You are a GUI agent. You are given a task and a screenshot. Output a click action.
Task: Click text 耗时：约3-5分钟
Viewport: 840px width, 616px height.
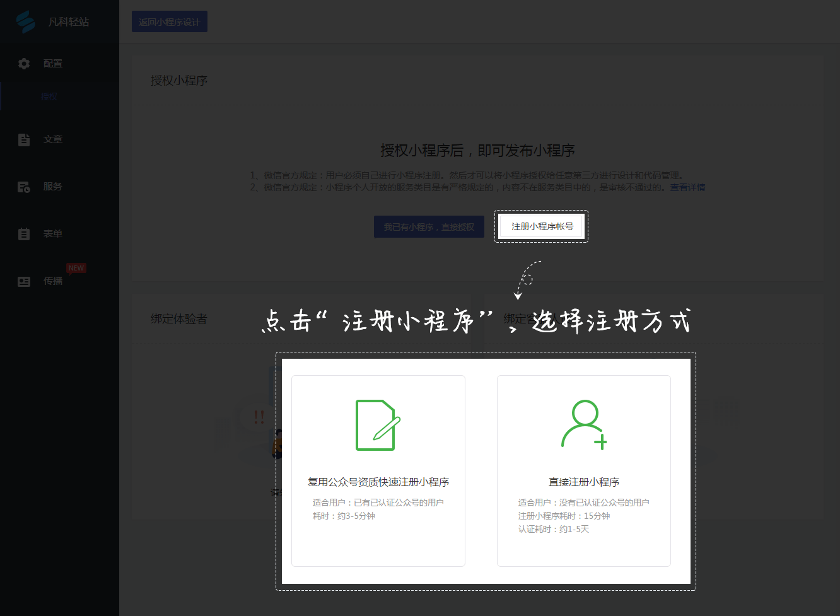[344, 516]
